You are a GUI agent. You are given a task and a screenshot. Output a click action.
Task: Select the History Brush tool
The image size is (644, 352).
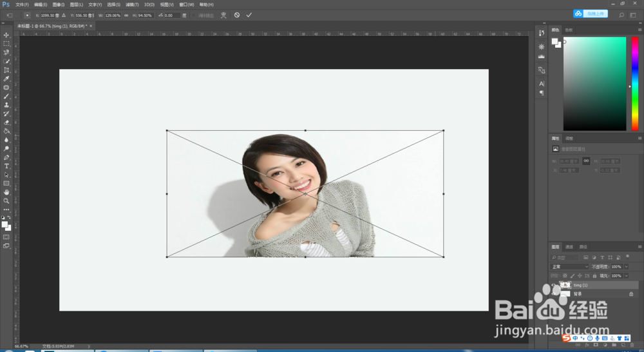6,113
